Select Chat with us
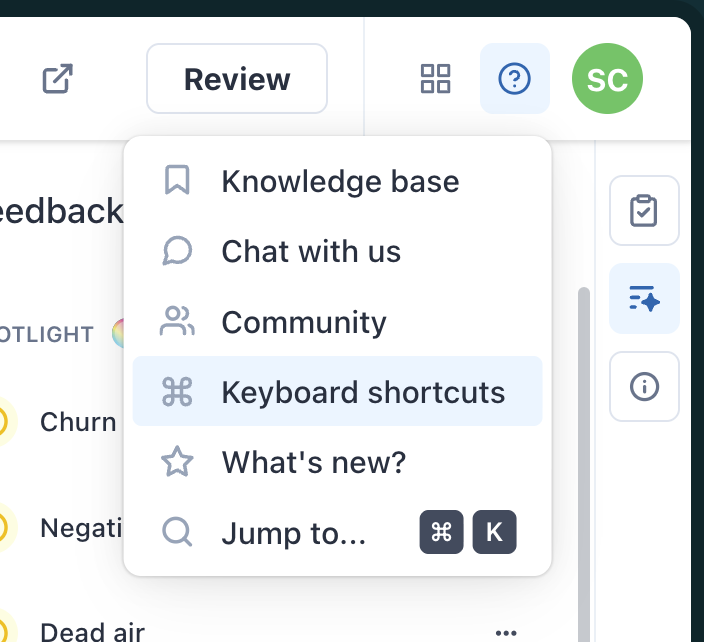 tap(311, 252)
